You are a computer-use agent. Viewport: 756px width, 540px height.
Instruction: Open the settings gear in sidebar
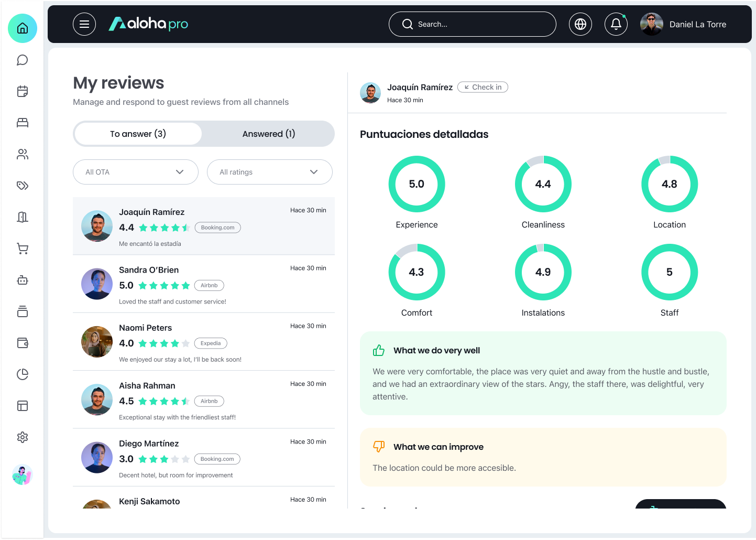pyautogui.click(x=23, y=437)
